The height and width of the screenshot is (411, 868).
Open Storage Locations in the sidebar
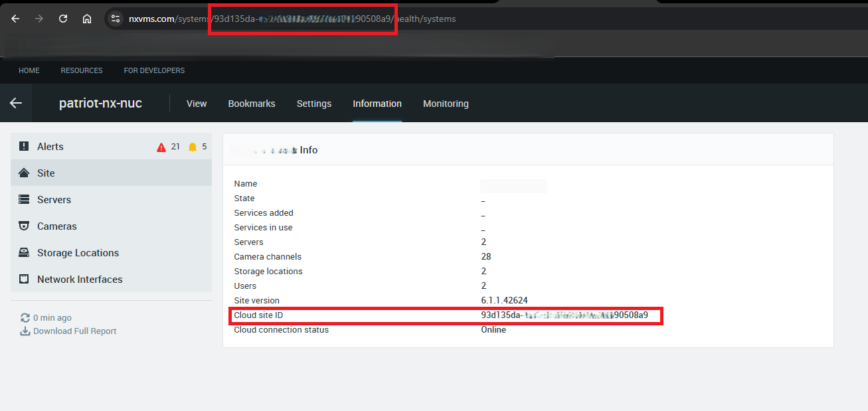pos(111,253)
